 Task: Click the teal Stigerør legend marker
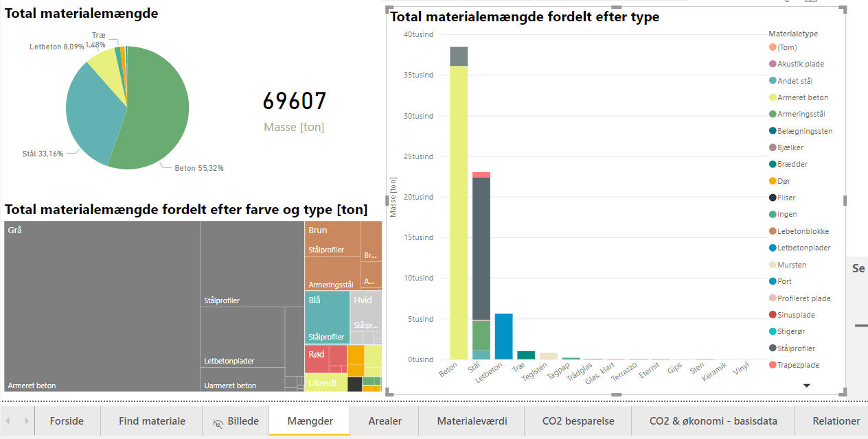tap(771, 331)
